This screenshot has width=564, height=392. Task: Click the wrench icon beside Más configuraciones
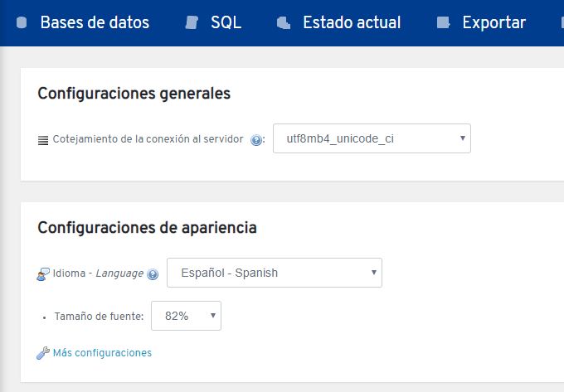coord(43,353)
